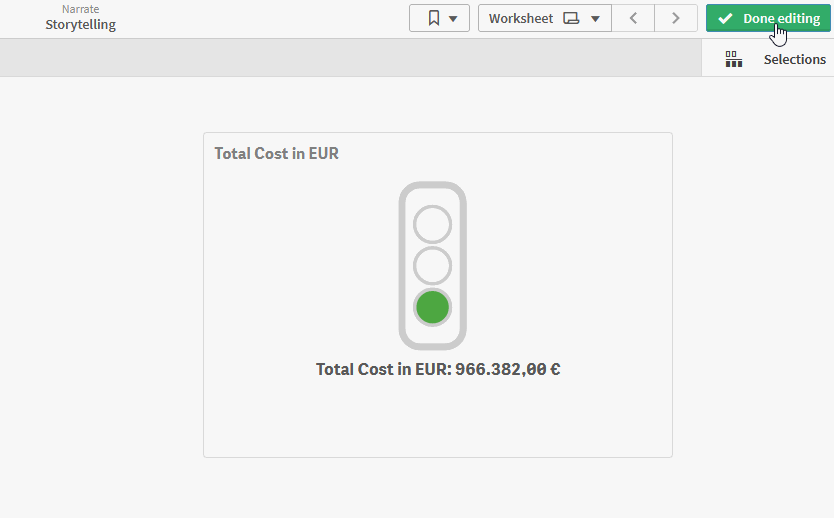
Task: Open the selections tool grid icon
Action: (733, 59)
